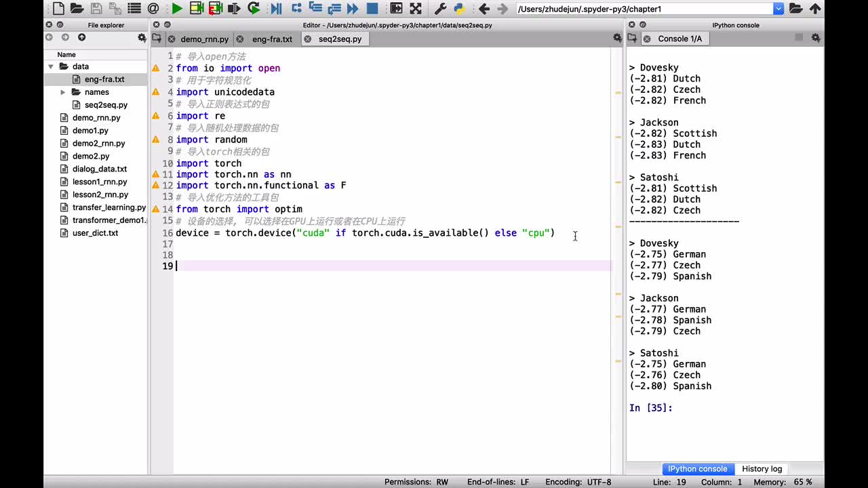
Task: File explorer next folder arrow
Action: 65,38
